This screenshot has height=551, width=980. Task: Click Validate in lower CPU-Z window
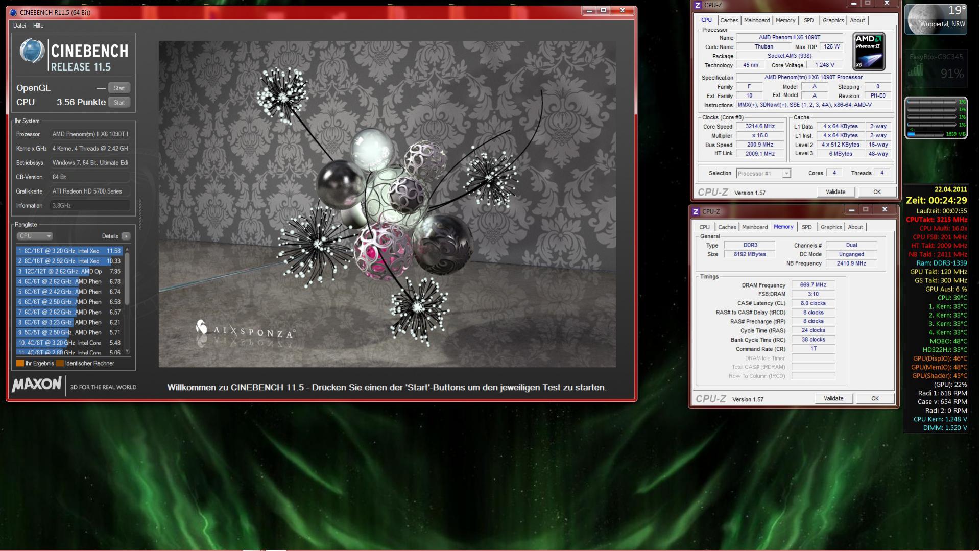pyautogui.click(x=833, y=398)
